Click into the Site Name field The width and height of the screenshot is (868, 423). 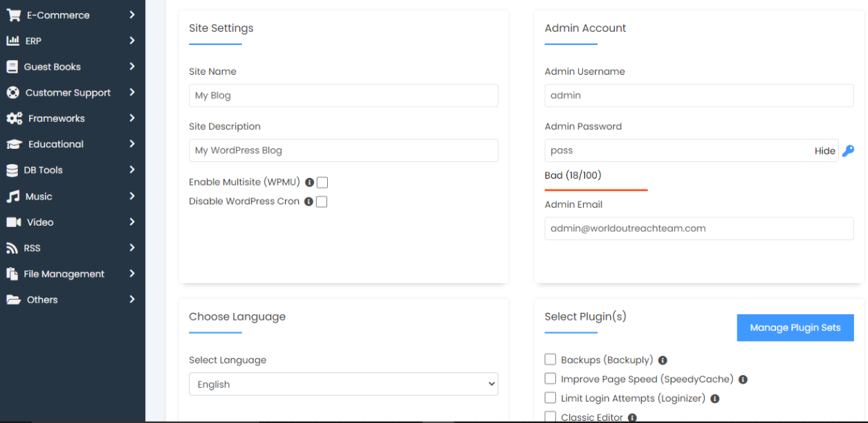pyautogui.click(x=343, y=96)
